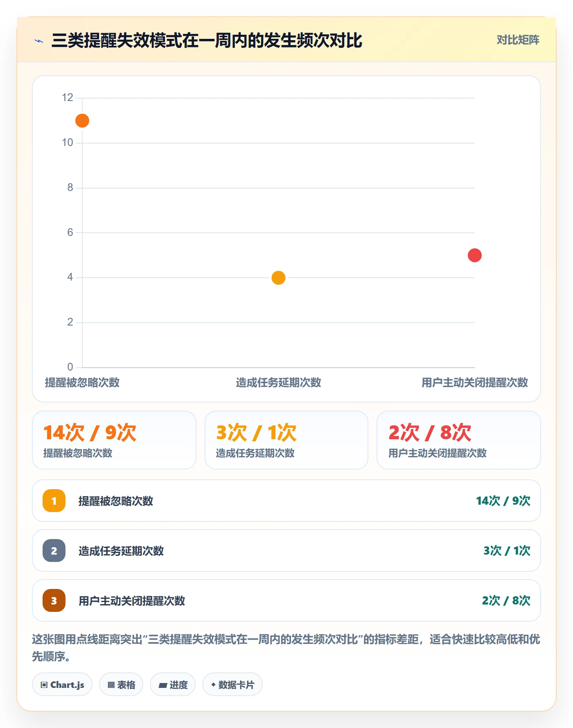
Task: Click the x-axis label 用户主动关闭提醒次数
Action: click(x=475, y=382)
